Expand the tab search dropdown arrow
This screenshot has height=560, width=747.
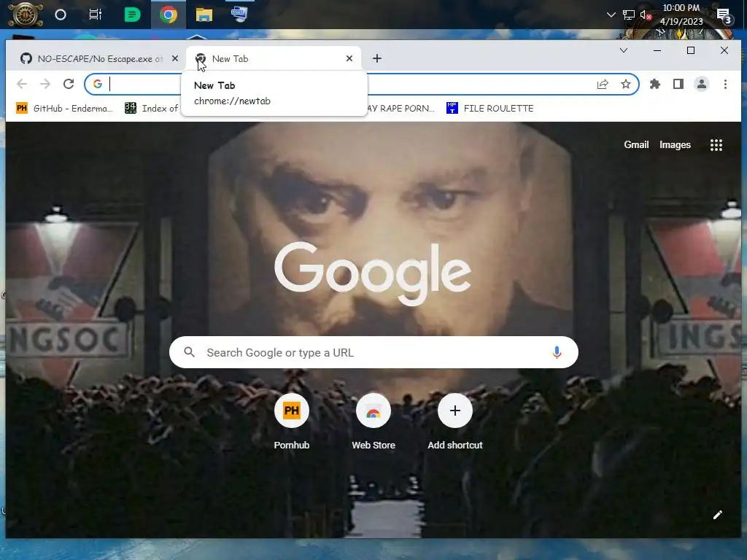click(x=623, y=50)
